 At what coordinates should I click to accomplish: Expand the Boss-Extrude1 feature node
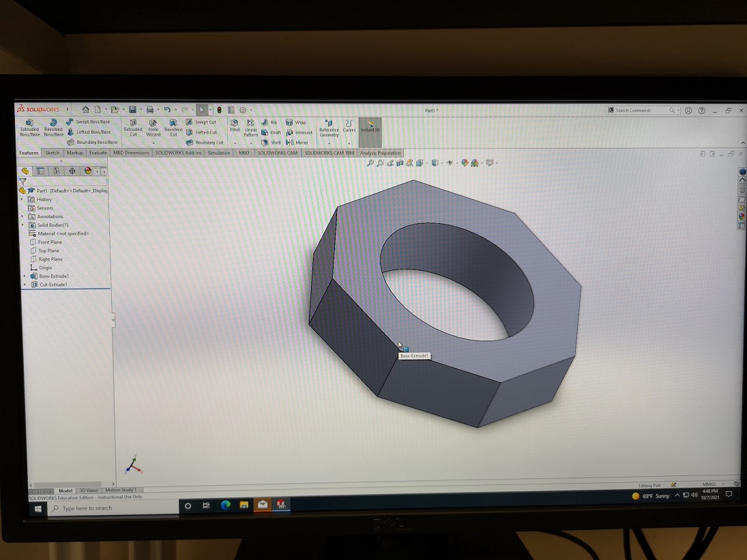pyautogui.click(x=25, y=276)
